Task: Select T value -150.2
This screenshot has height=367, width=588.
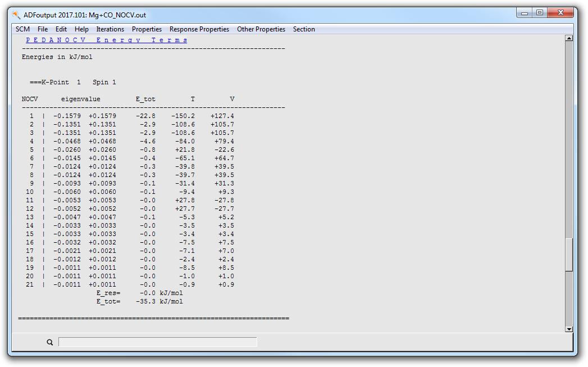Action: [183, 116]
